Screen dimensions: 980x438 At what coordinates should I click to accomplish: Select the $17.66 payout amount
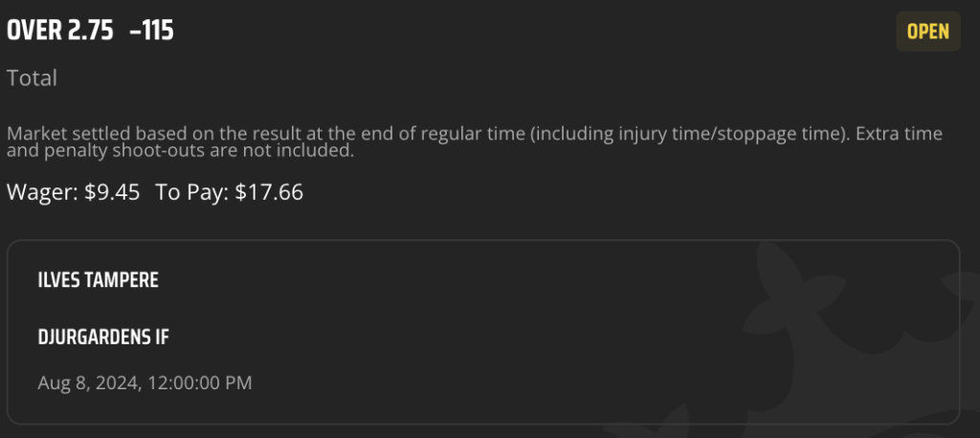coord(269,192)
